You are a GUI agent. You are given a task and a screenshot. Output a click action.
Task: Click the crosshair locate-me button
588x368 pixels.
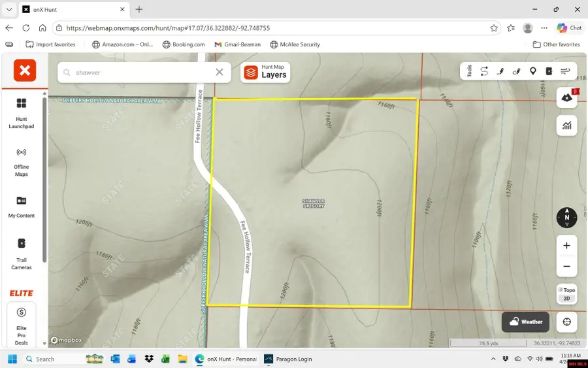tap(566, 322)
